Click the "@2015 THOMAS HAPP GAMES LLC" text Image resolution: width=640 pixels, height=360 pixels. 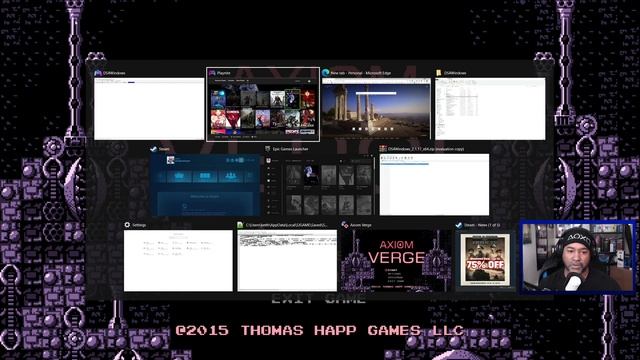(x=320, y=330)
